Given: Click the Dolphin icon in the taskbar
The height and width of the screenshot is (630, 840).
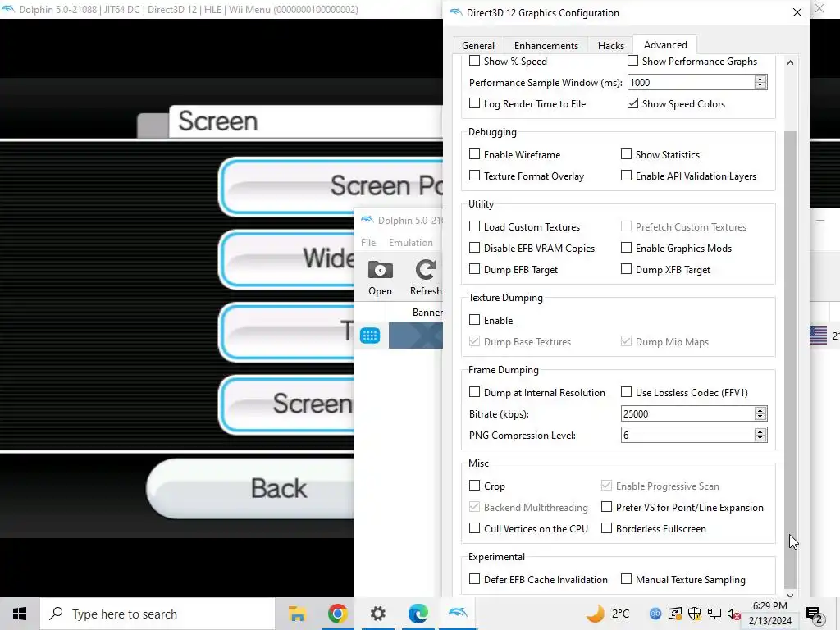Looking at the screenshot, I should click(458, 614).
